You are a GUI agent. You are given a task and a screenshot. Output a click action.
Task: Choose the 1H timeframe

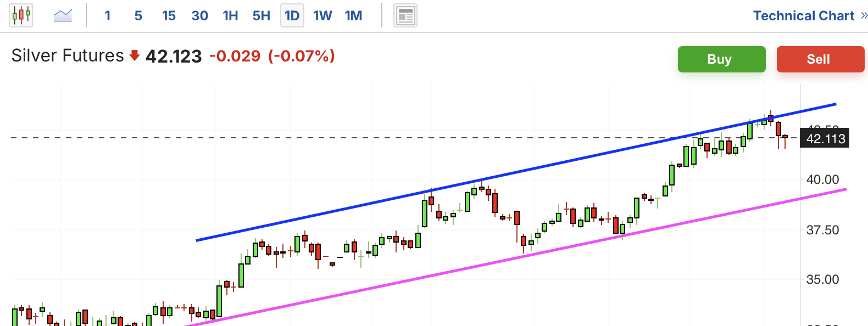tap(230, 16)
